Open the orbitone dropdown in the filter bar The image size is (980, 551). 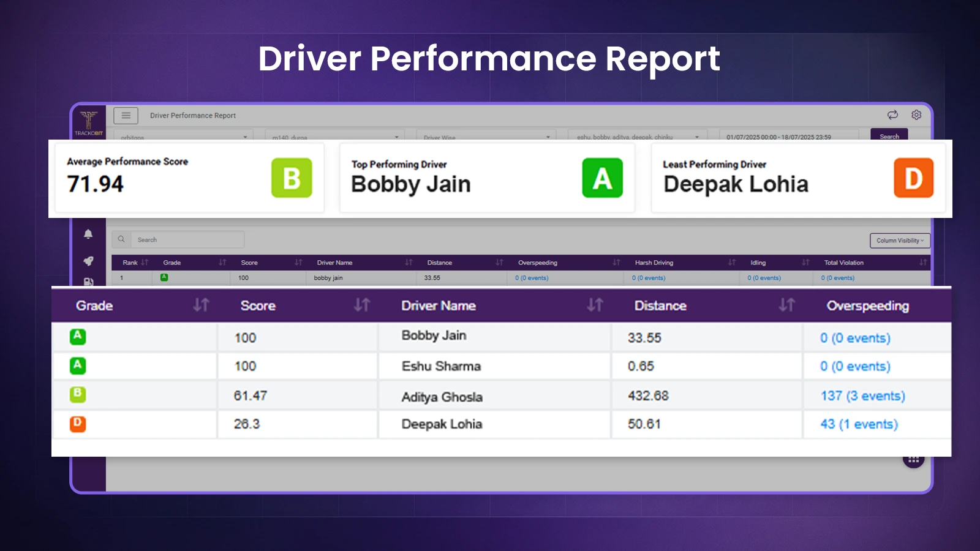click(183, 136)
